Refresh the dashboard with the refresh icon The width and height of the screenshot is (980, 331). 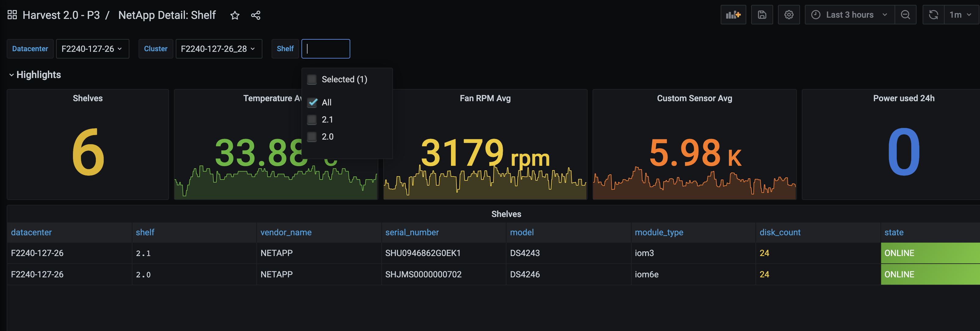(x=933, y=14)
